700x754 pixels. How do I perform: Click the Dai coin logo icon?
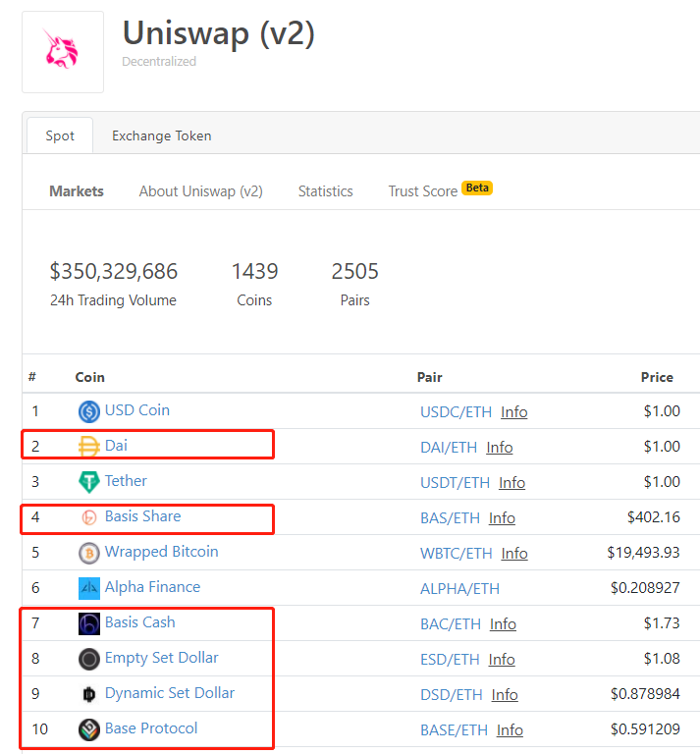click(x=89, y=447)
